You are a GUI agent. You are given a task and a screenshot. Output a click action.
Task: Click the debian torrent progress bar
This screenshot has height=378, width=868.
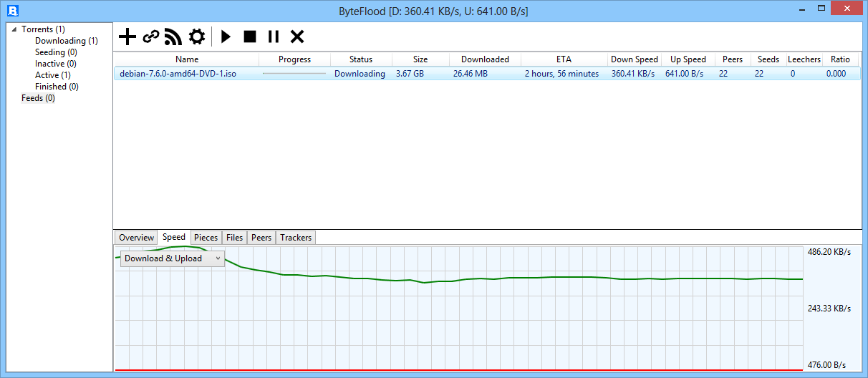pos(294,74)
